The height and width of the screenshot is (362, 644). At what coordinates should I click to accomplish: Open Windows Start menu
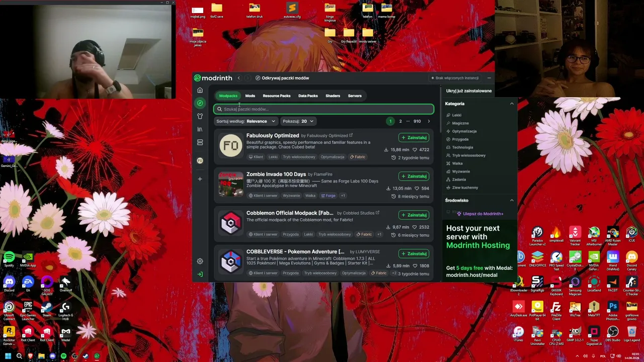(8, 356)
